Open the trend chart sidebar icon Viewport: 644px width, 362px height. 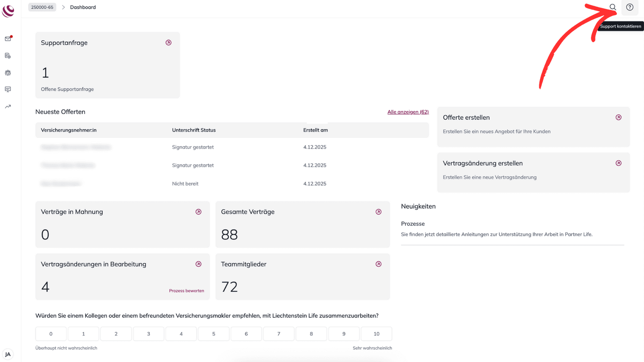click(8, 106)
